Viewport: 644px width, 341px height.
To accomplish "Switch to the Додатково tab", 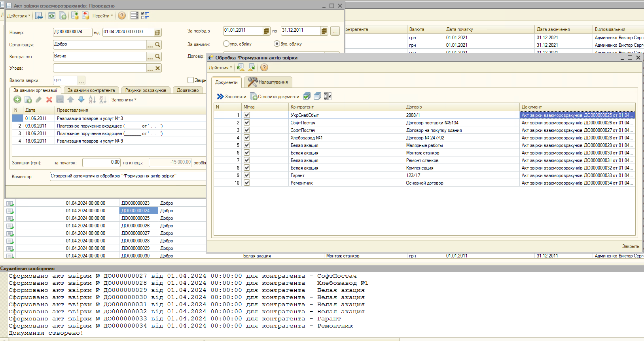I will point(188,90).
